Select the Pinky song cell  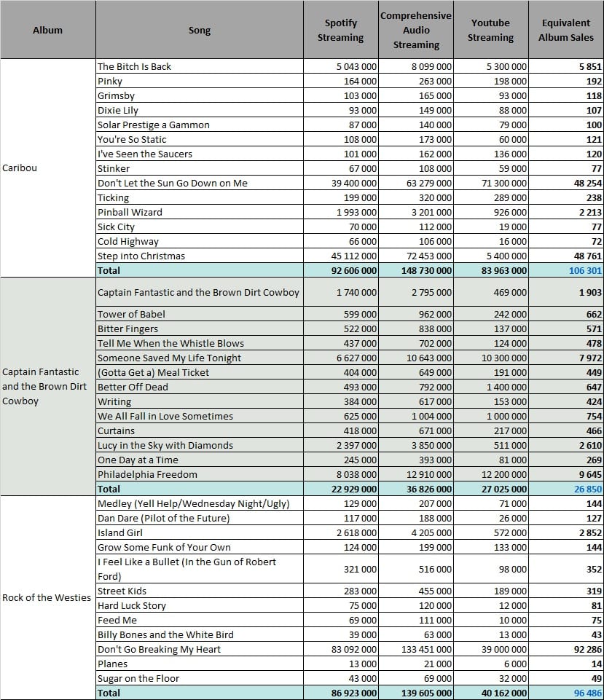pyautogui.click(x=200, y=81)
